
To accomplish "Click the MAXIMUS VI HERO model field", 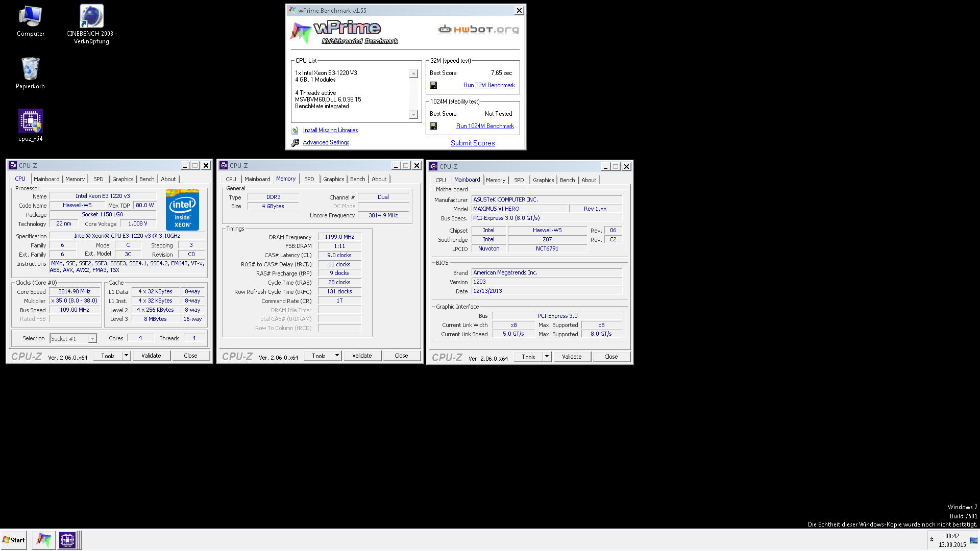I will (x=520, y=209).
